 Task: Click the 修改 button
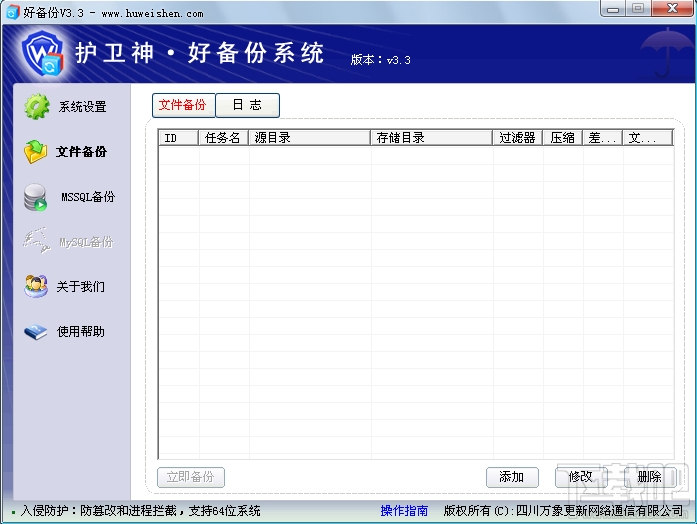pyautogui.click(x=581, y=477)
